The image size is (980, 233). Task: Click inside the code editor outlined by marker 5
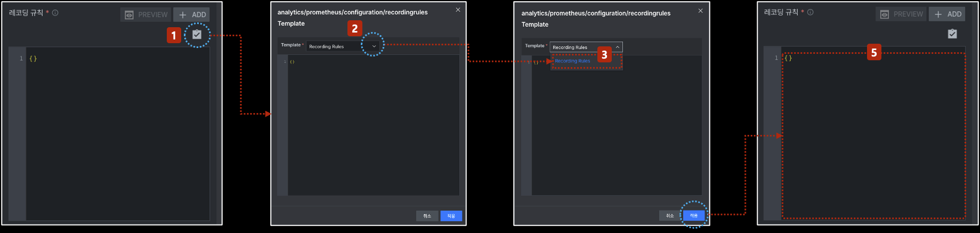click(x=873, y=135)
